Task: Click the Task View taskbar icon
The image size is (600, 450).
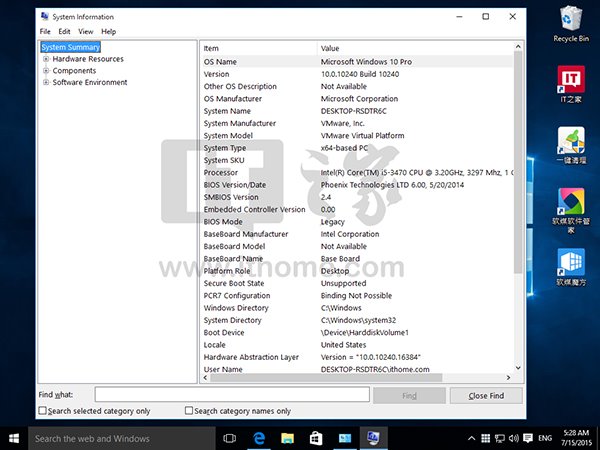Action: [229, 439]
